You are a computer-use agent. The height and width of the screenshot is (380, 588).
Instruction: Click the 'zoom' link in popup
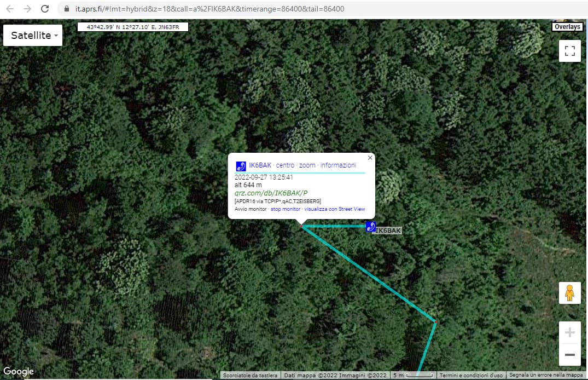[x=307, y=165]
